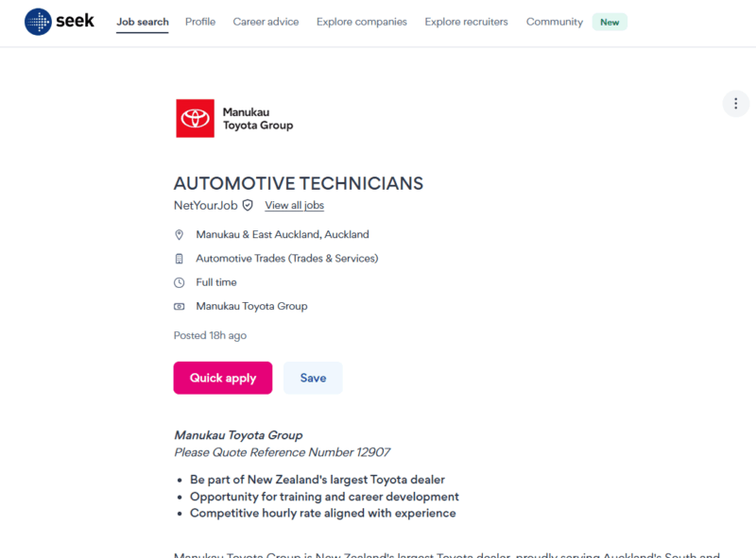
Task: Click Manukau & East Auckland, Auckland location
Action: 282,235
